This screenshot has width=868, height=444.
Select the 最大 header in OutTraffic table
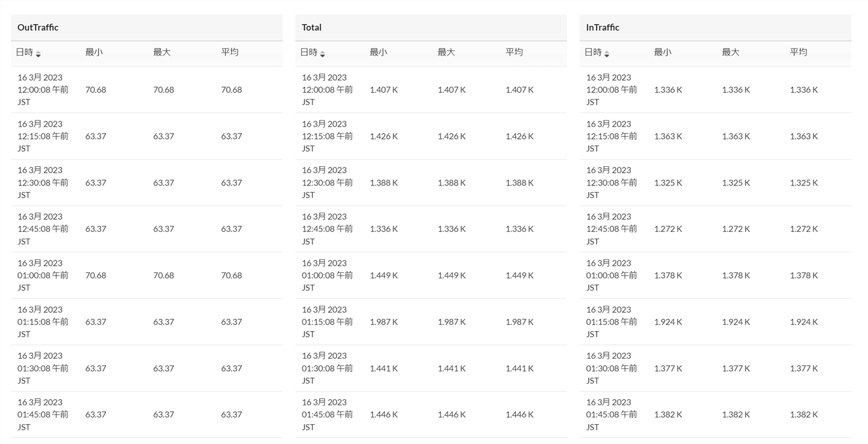pos(162,53)
